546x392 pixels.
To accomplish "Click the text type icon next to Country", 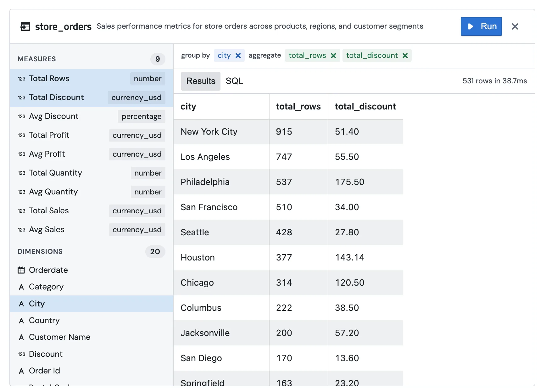I will pyautogui.click(x=21, y=321).
